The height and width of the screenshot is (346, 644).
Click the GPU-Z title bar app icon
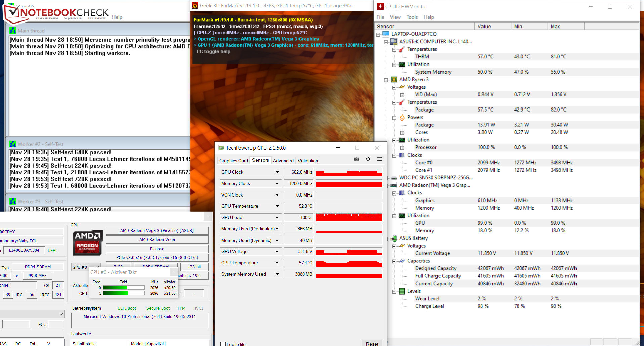pyautogui.click(x=221, y=148)
